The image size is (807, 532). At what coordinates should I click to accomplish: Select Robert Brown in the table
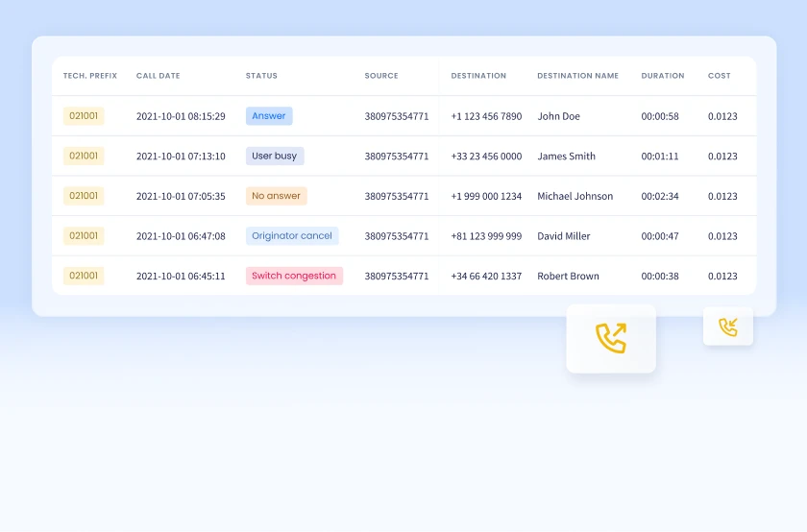click(568, 276)
